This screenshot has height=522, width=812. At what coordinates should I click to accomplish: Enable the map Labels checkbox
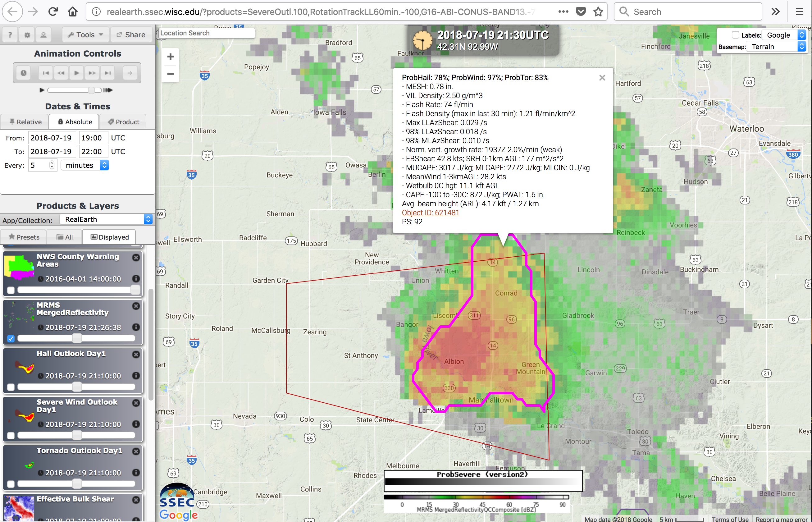(x=735, y=35)
